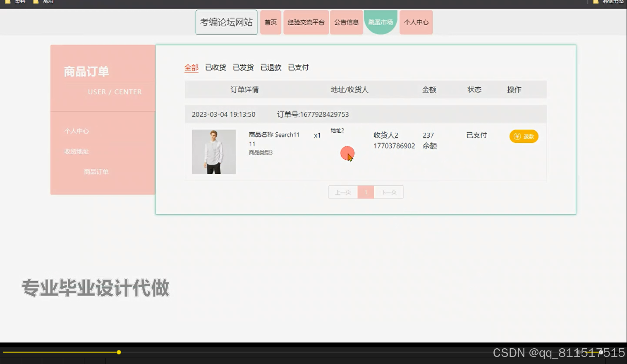
Task: Open the 跳蚤市场 navigation menu
Action: (380, 22)
